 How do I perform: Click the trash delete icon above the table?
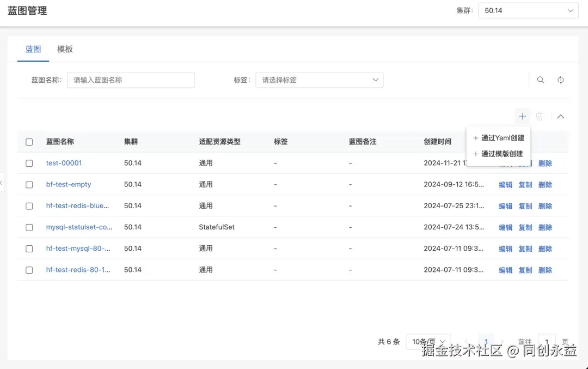click(540, 116)
